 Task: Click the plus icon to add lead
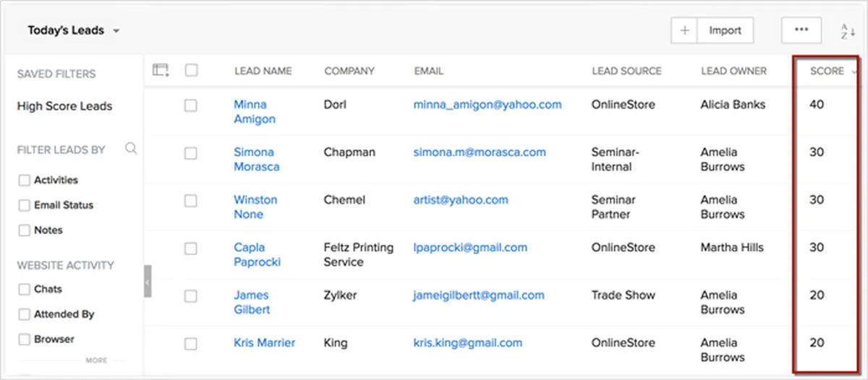click(x=684, y=30)
